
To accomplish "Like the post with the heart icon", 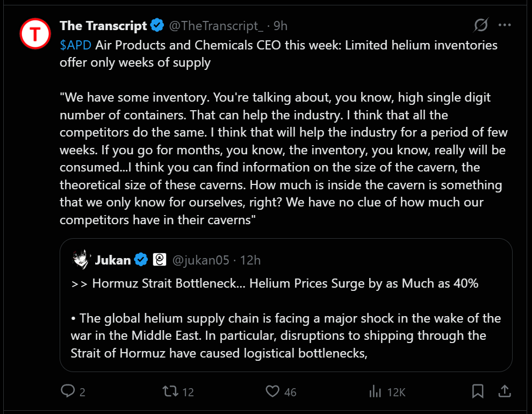I will coord(272,391).
